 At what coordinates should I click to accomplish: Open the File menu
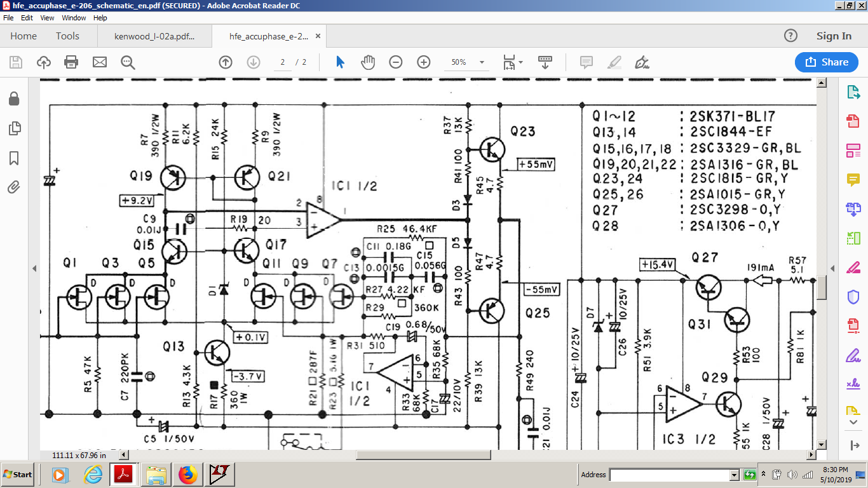pyautogui.click(x=8, y=18)
